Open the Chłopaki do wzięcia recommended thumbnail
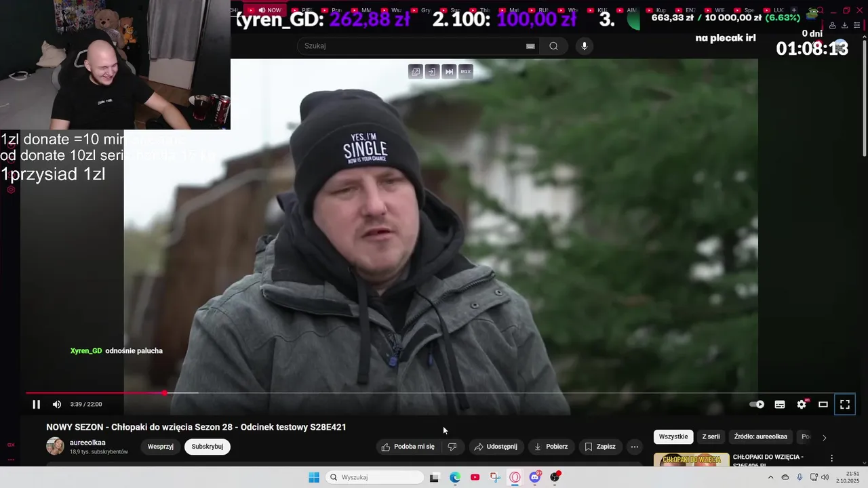This screenshot has width=868, height=488. tap(691, 460)
